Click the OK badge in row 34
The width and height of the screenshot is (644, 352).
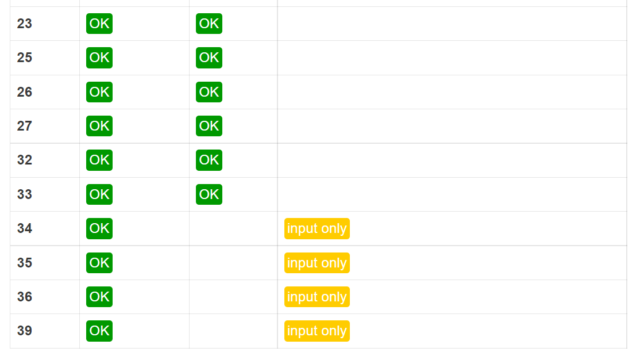tap(99, 228)
